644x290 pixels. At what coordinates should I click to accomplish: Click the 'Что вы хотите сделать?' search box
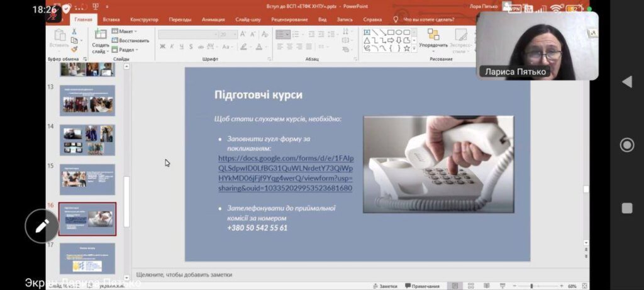[x=428, y=20]
